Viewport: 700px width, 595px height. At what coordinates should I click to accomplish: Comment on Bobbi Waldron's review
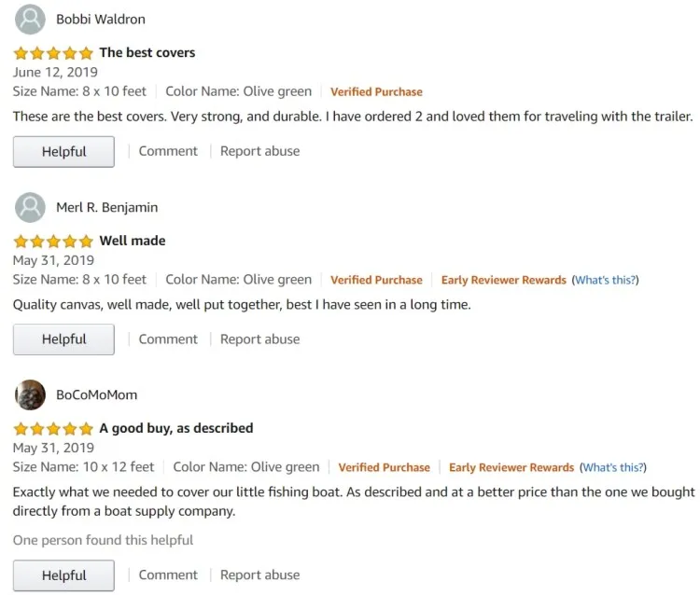coord(168,151)
